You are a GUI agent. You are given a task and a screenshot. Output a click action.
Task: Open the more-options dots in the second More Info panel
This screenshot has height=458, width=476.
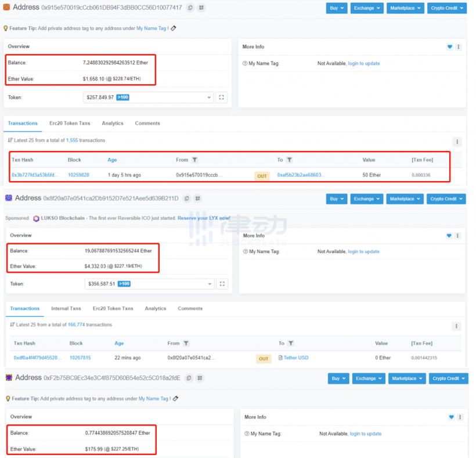[x=457, y=236]
